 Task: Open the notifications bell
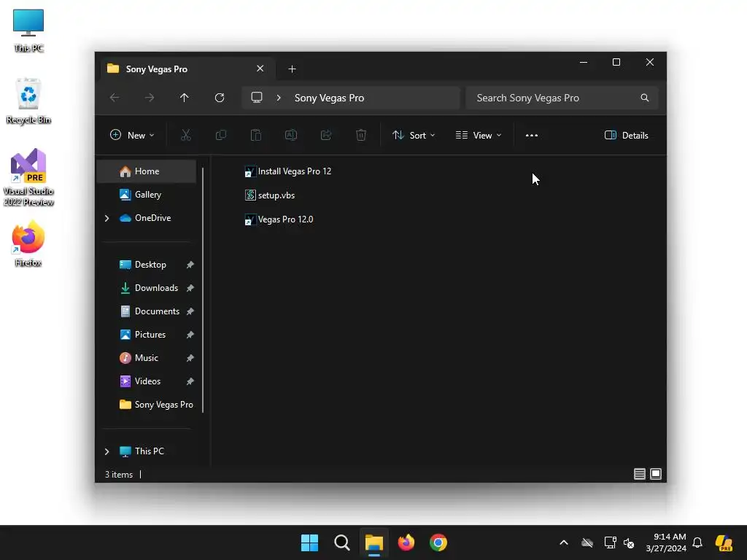tap(697, 542)
